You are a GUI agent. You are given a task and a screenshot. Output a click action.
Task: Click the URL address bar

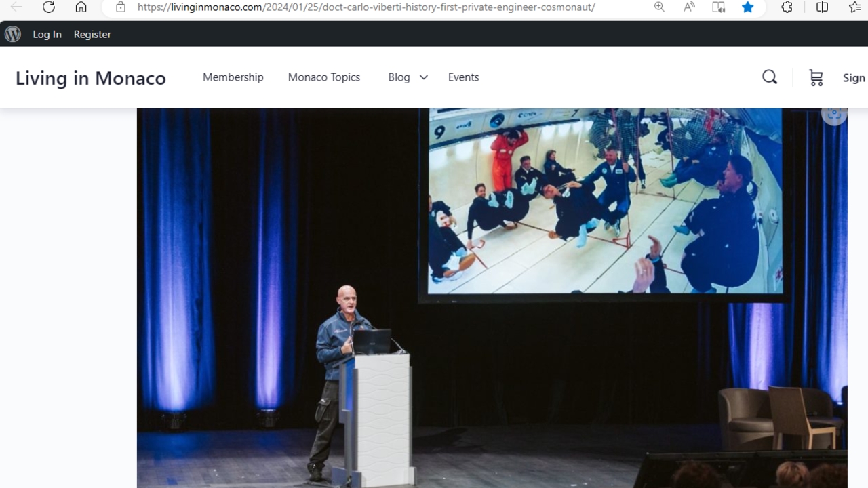point(366,7)
